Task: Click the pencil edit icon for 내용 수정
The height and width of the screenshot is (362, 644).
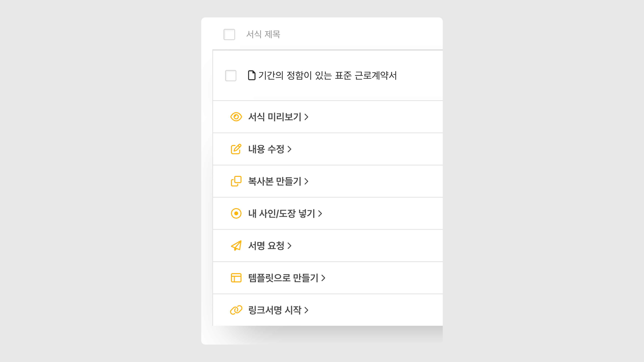Action: click(x=236, y=149)
